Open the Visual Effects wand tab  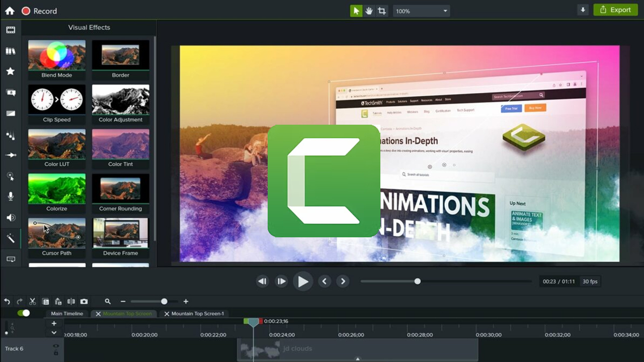[x=11, y=238]
